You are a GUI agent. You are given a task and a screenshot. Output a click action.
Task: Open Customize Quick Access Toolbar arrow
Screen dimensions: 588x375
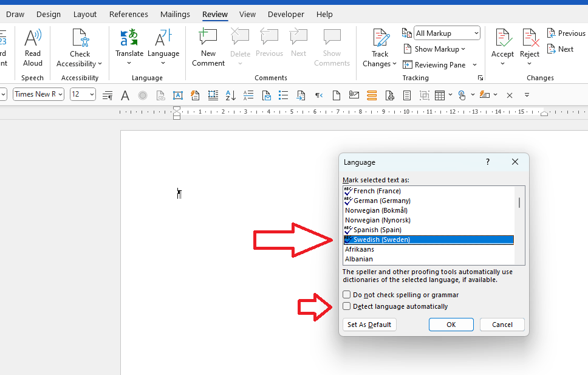pyautogui.click(x=527, y=95)
